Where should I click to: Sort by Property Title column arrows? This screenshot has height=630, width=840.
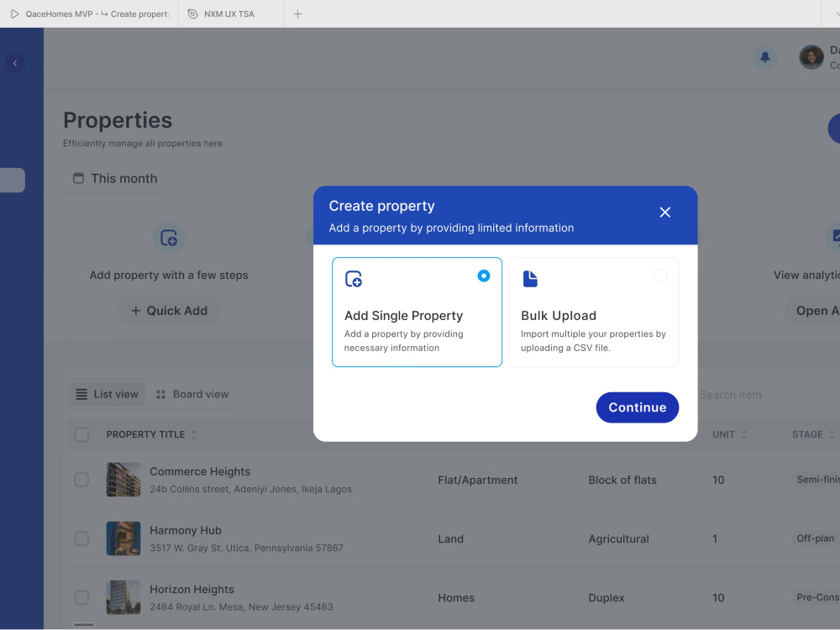click(194, 434)
